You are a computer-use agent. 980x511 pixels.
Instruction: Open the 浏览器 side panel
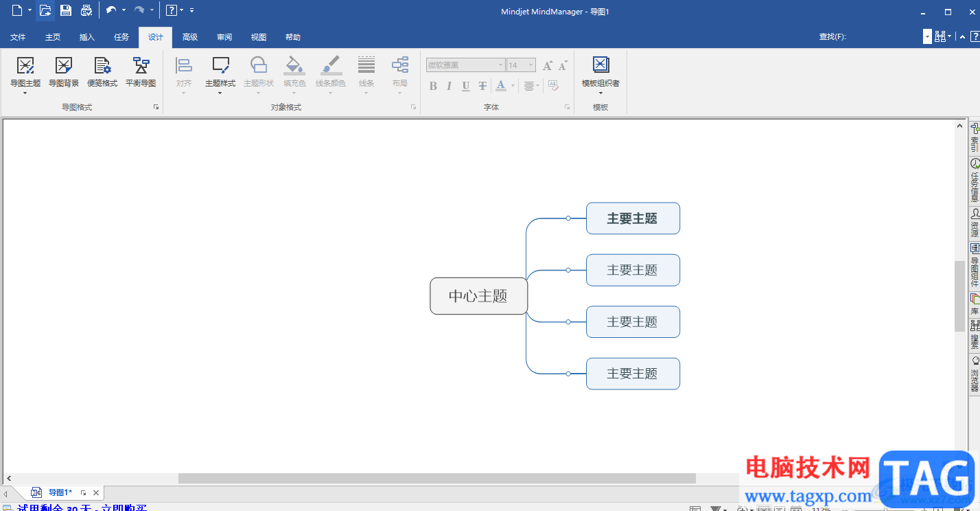point(975,374)
